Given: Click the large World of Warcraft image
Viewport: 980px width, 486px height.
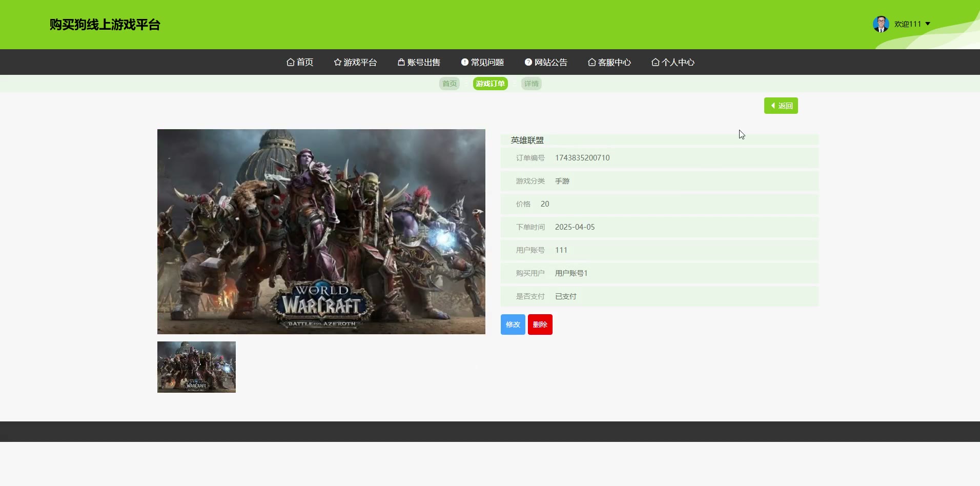Looking at the screenshot, I should coord(321,232).
